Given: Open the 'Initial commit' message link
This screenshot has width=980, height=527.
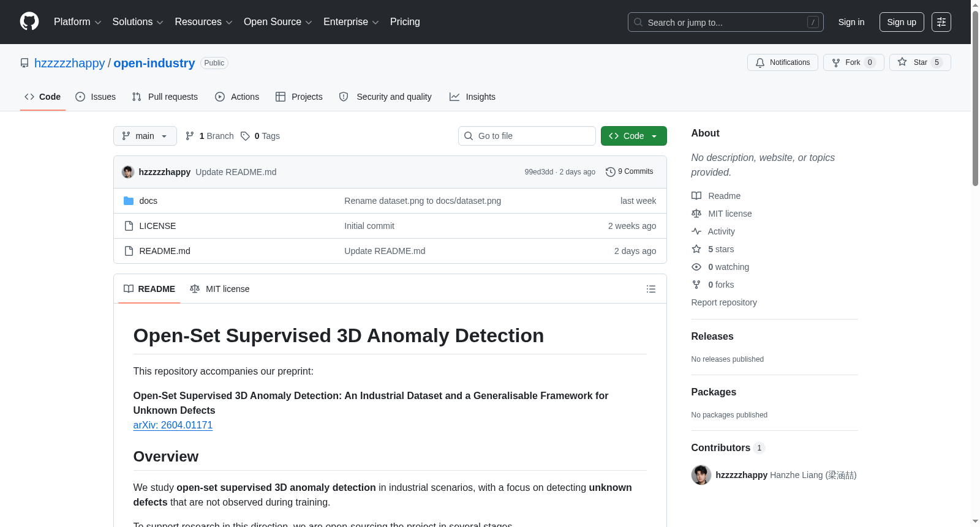Looking at the screenshot, I should (369, 226).
